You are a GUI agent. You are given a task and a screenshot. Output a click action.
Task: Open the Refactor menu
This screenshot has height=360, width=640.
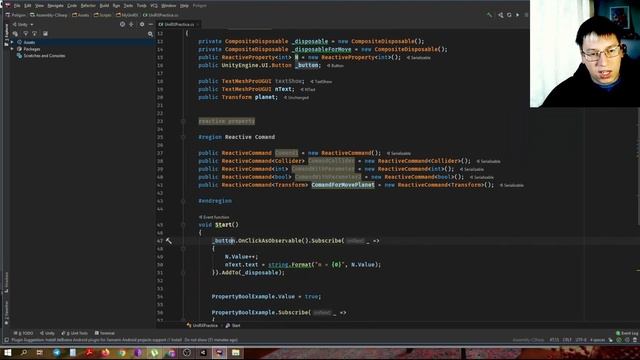(88, 6)
